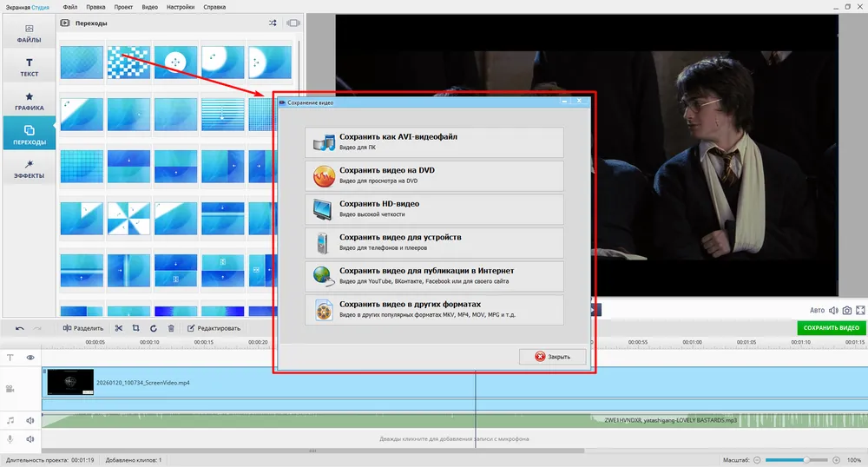Choose Сохранить HD-видео option
This screenshot has height=467, width=868.
click(x=434, y=208)
